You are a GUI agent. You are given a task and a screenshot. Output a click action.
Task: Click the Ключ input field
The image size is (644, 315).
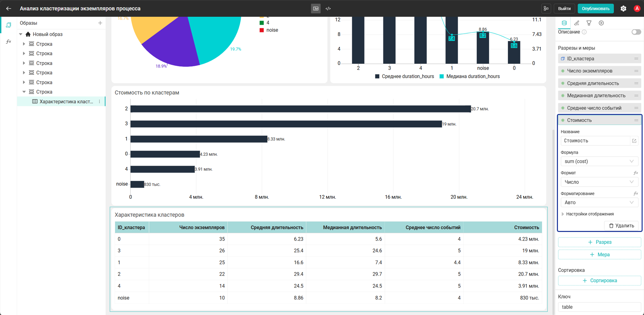point(599,307)
